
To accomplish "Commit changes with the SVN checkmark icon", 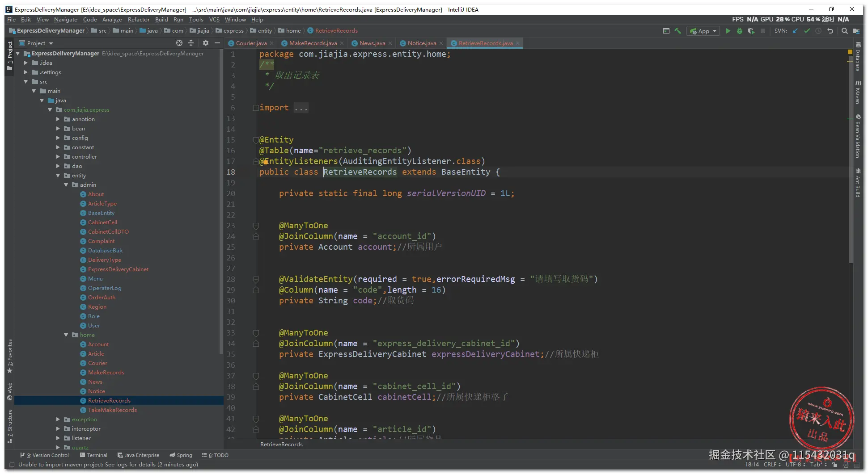I will 807,31.
